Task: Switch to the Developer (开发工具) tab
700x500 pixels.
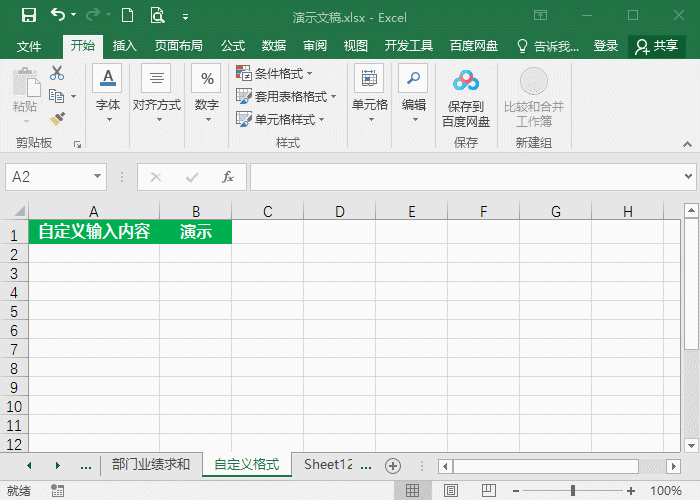Action: (x=408, y=46)
